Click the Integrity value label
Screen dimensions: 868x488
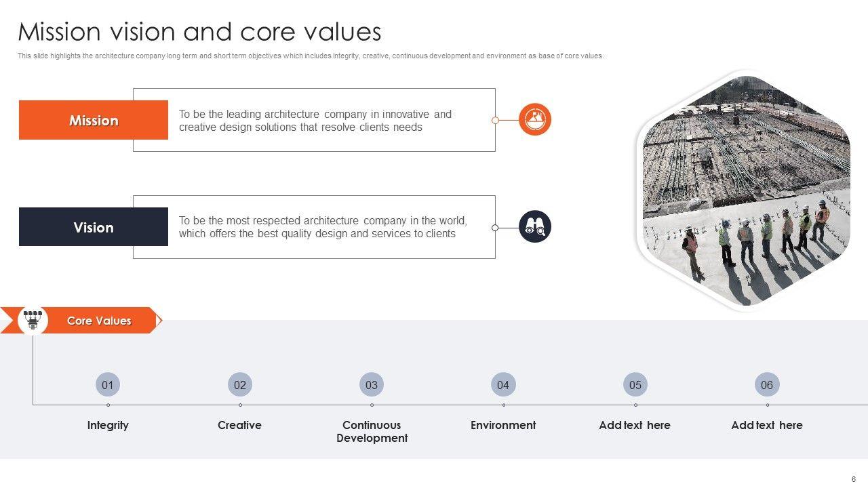pos(108,425)
